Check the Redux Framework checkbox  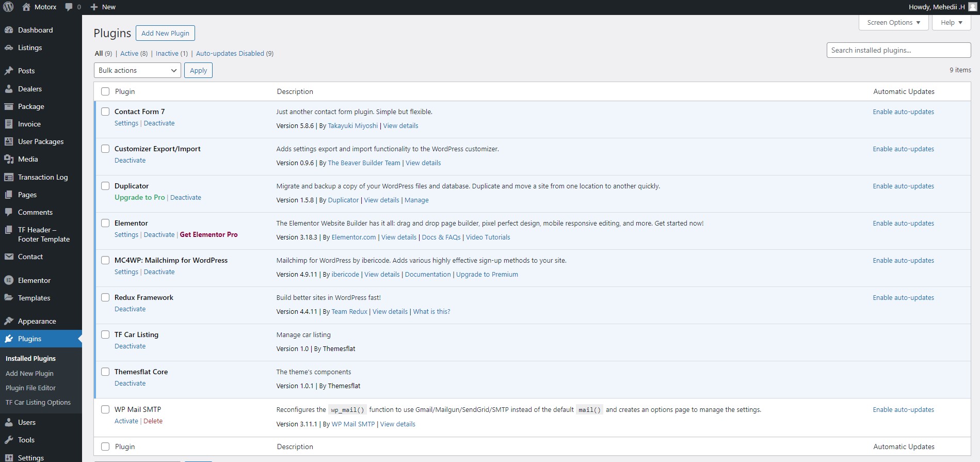tap(105, 297)
